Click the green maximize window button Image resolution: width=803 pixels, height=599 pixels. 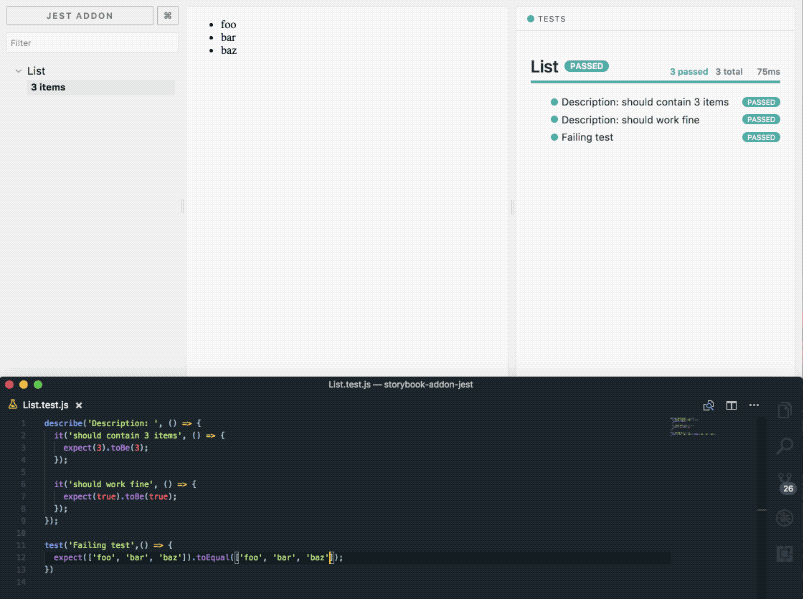click(38, 384)
